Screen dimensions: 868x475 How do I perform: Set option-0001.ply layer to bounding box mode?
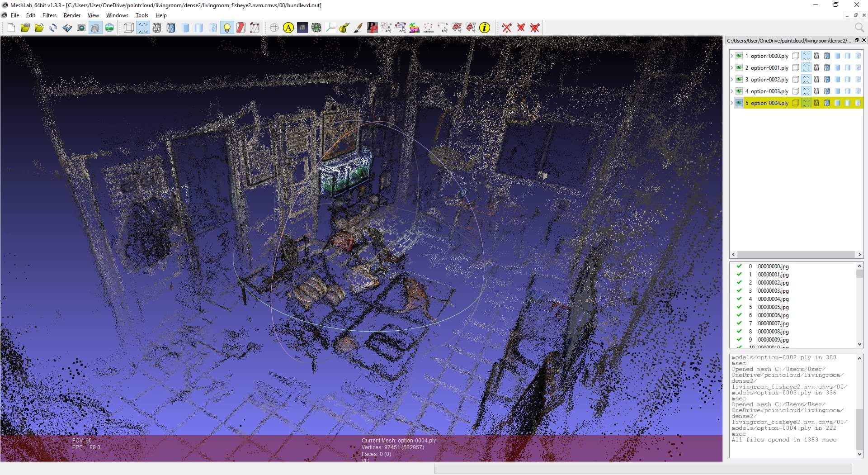click(x=796, y=68)
